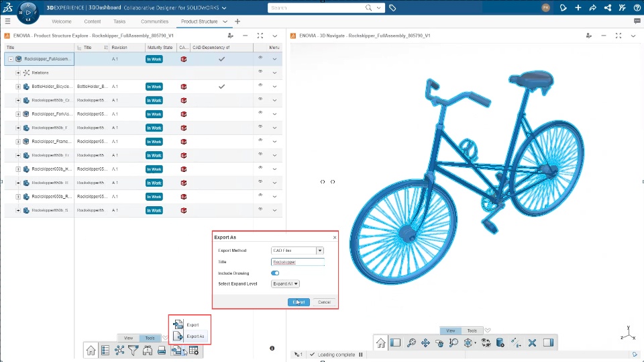Click the hide/show swap icon in 3D toolbar
This screenshot has width=644, height=362.
486,343
